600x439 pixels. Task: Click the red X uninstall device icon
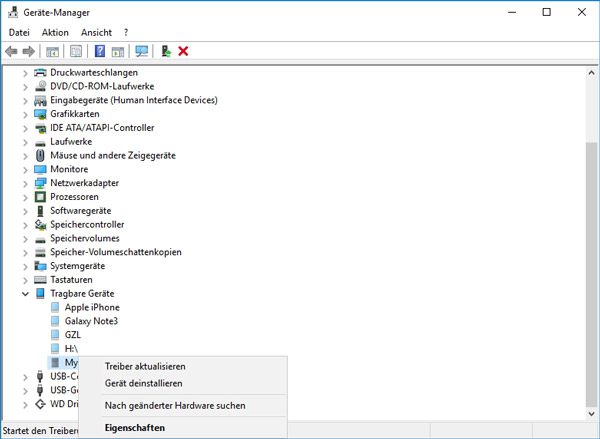click(x=183, y=51)
